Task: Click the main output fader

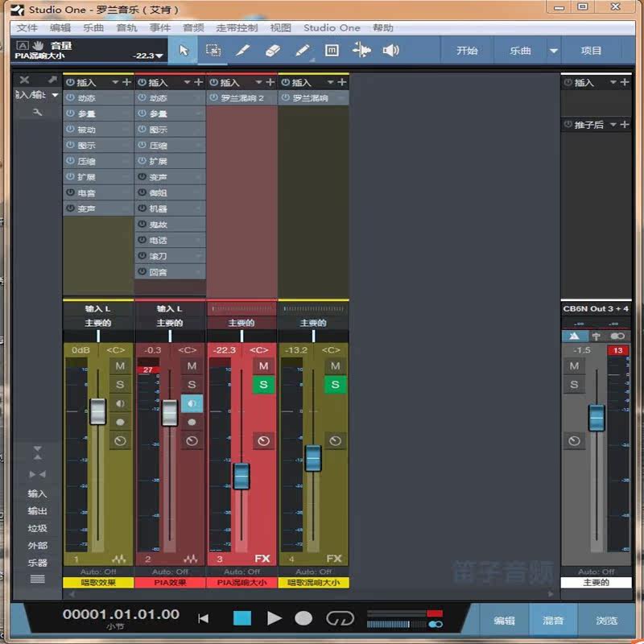Action: pyautogui.click(x=597, y=418)
